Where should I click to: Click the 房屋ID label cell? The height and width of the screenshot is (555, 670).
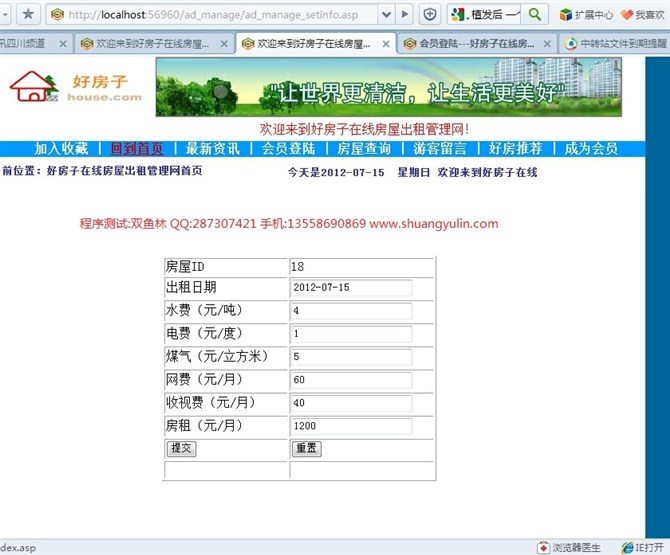click(x=226, y=267)
